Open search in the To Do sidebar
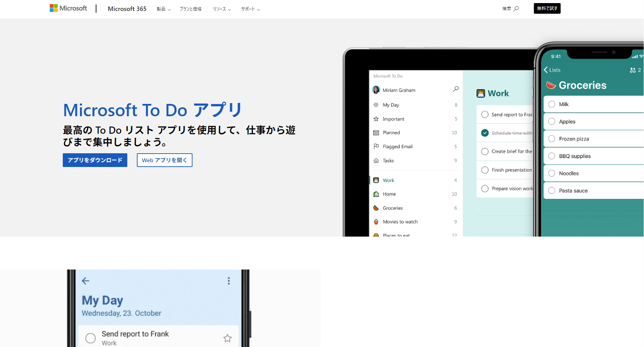Screen dimensions: 644x347 point(456,89)
